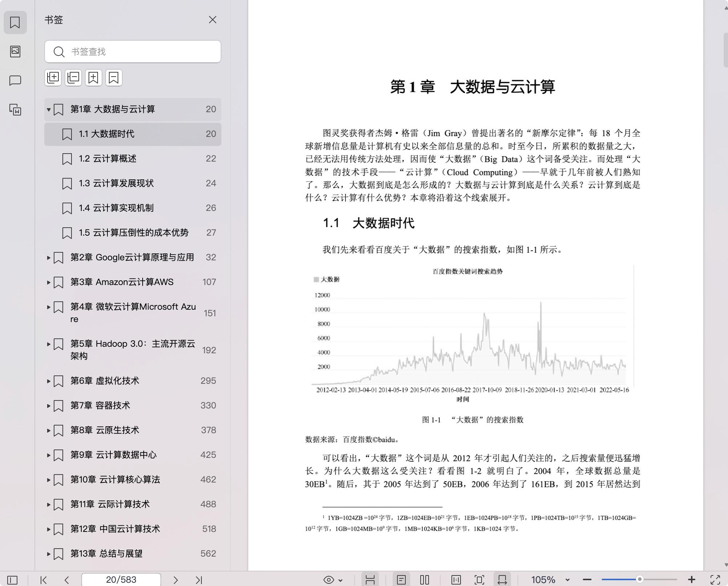This screenshot has width=728, height=586.
Task: Click the expand all bookmarks icon
Action: click(53, 78)
